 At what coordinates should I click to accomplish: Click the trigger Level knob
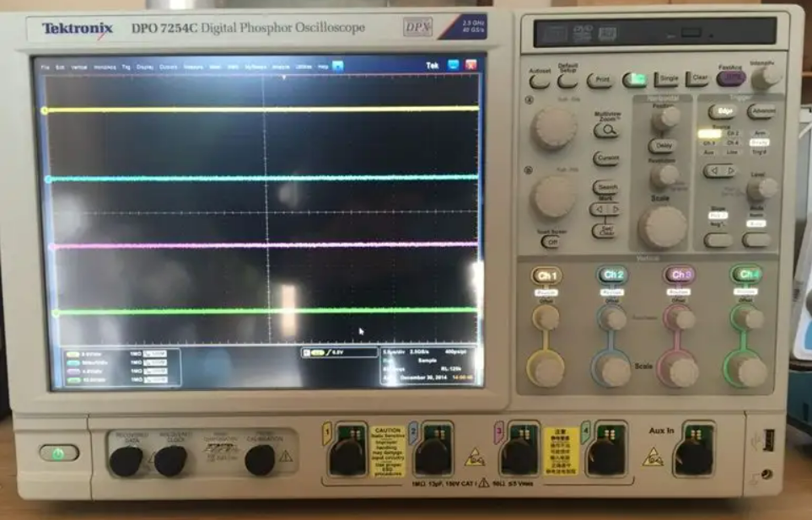tap(761, 188)
